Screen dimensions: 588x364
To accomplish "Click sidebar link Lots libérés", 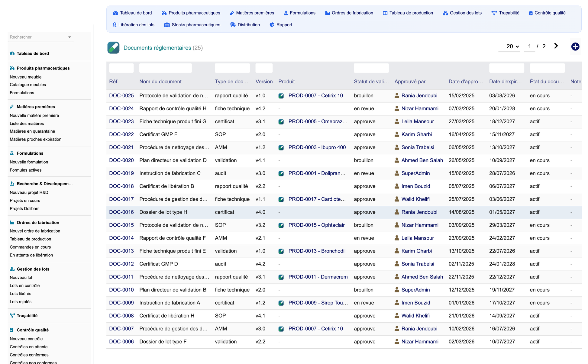I will click(x=21, y=294).
